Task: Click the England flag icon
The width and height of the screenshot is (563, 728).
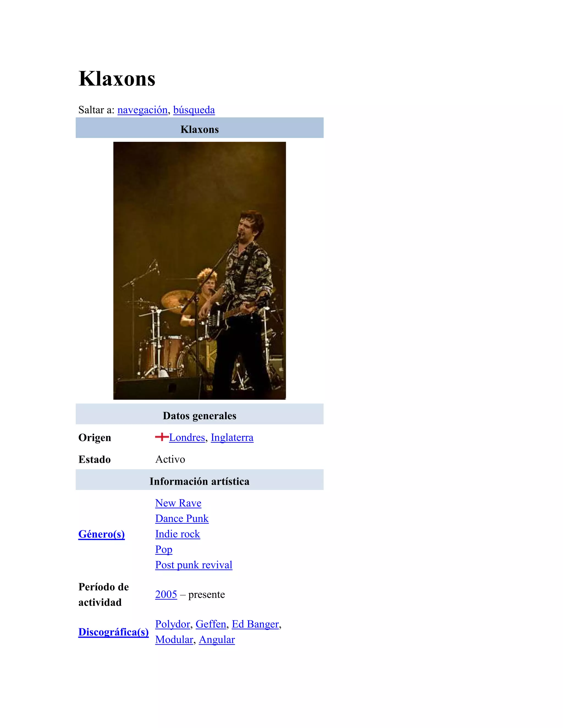Action: [162, 437]
